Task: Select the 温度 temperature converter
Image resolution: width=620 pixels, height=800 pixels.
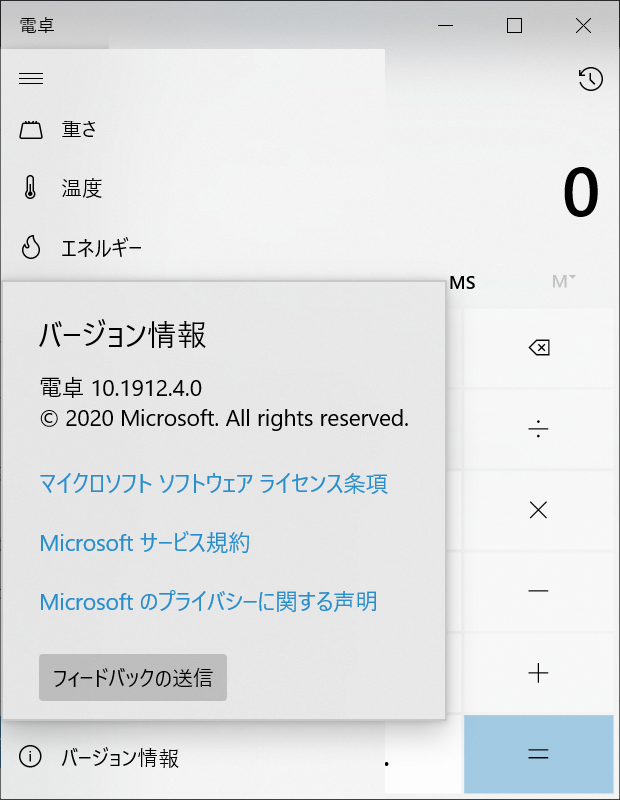Action: [x=193, y=188]
